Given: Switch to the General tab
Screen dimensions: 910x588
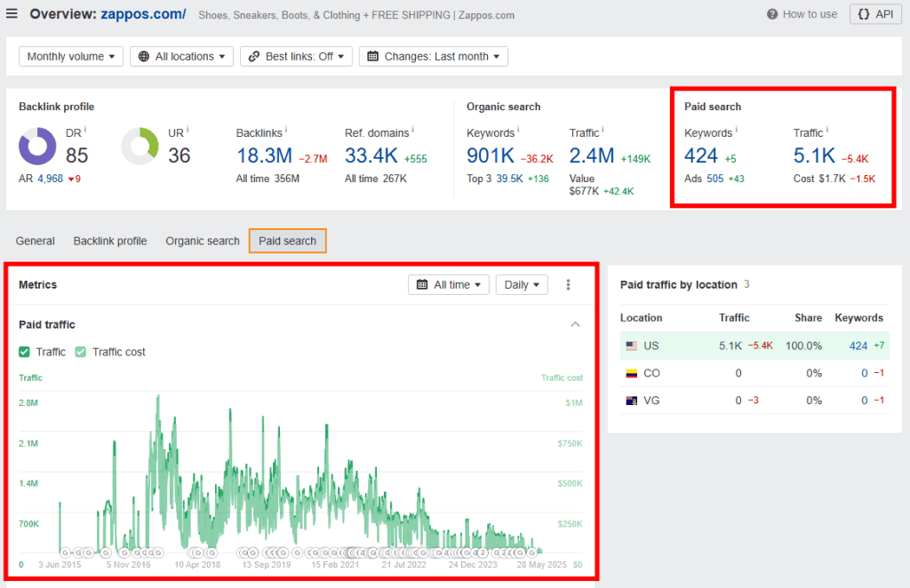Looking at the screenshot, I should click(35, 241).
